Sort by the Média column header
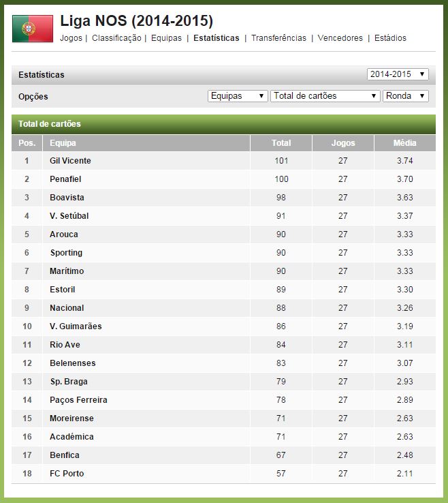This screenshot has width=448, height=503. (404, 142)
